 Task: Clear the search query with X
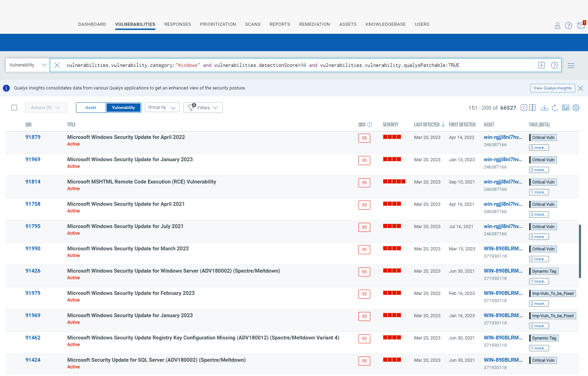(x=57, y=65)
